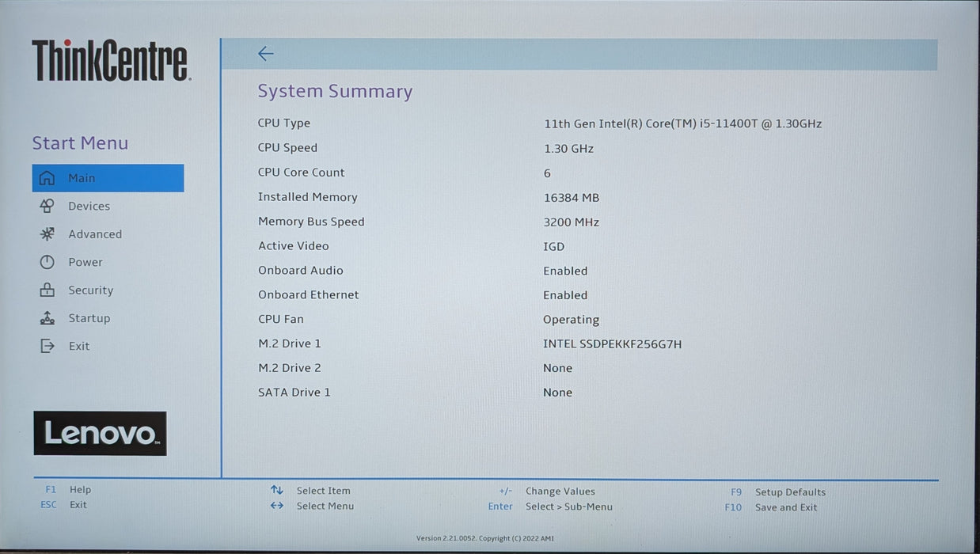Select Enabled value for Onboard Ethernet
980x554 pixels.
pyautogui.click(x=565, y=295)
